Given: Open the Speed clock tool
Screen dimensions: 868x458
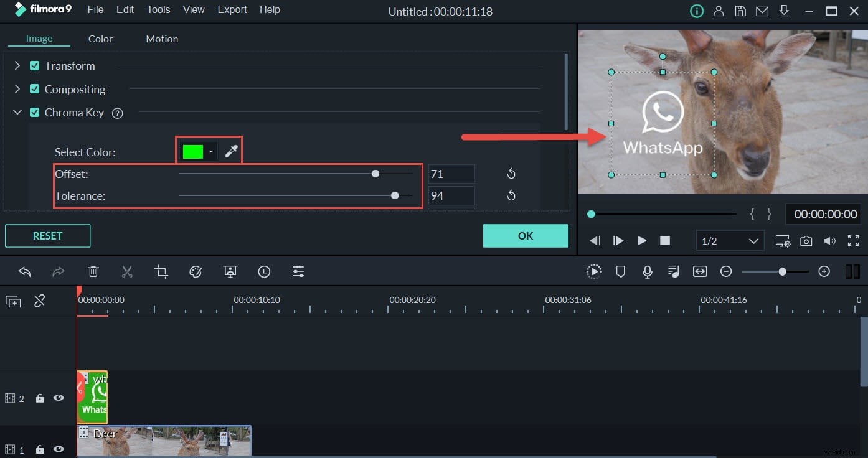Looking at the screenshot, I should (x=264, y=271).
